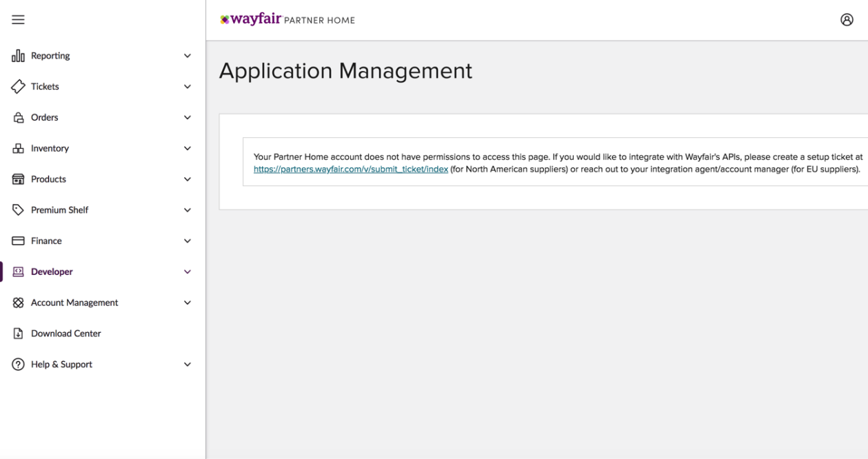Click the Products storefront icon
Image resolution: width=868 pixels, height=459 pixels.
click(18, 179)
